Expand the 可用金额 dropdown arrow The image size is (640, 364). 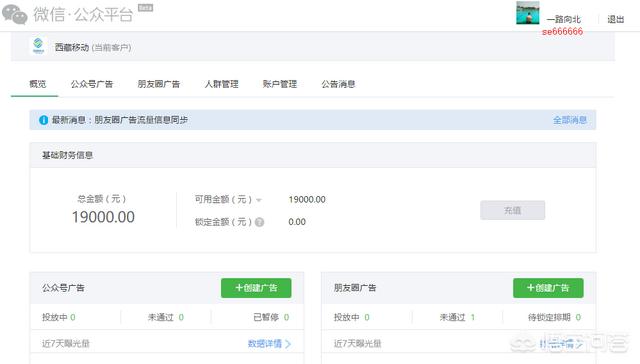tap(258, 200)
